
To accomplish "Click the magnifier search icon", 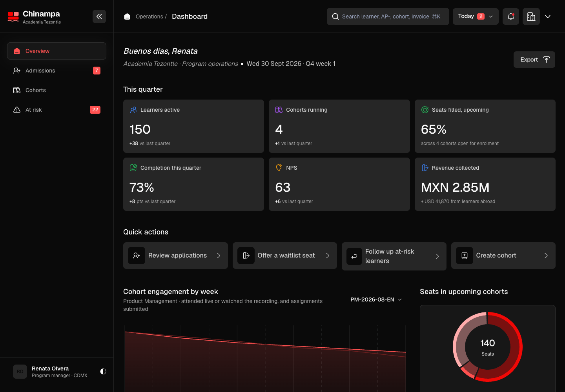I will (x=335, y=16).
